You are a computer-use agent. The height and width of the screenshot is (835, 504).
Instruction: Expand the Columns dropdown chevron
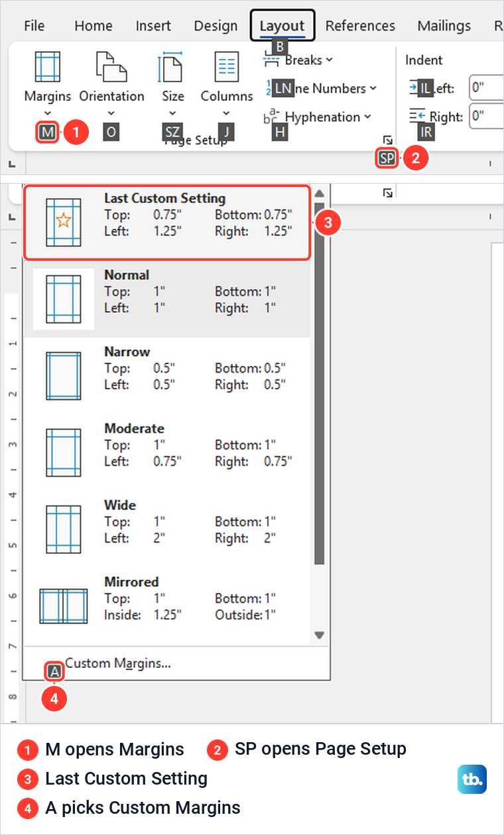[227, 113]
